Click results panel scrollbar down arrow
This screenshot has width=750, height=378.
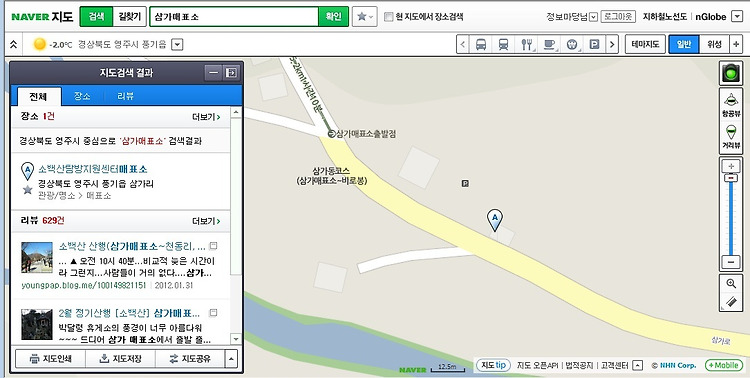tap(235, 339)
